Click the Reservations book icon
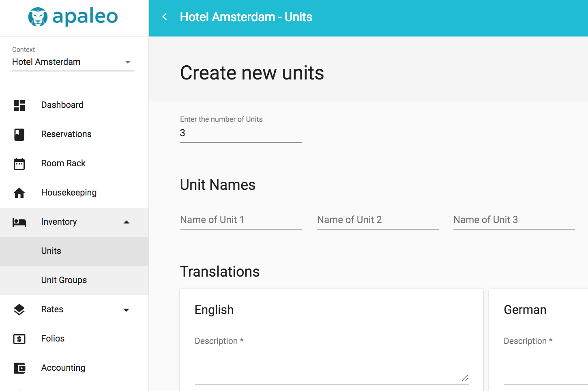The height and width of the screenshot is (391, 588). coord(19,134)
